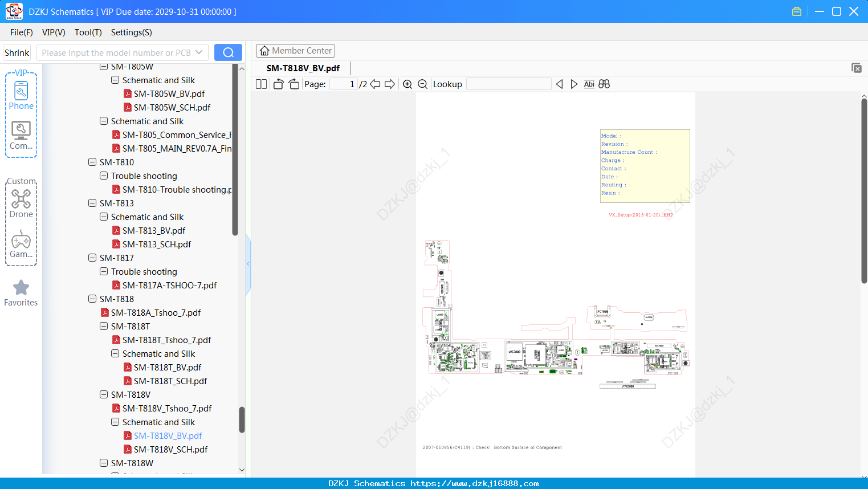
Task: Open the Phone category
Action: [21, 95]
